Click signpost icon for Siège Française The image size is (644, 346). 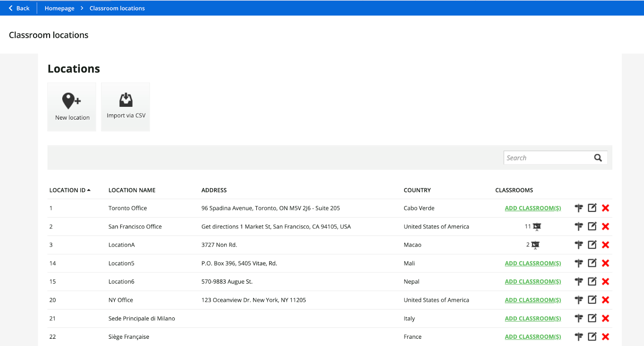click(x=579, y=337)
